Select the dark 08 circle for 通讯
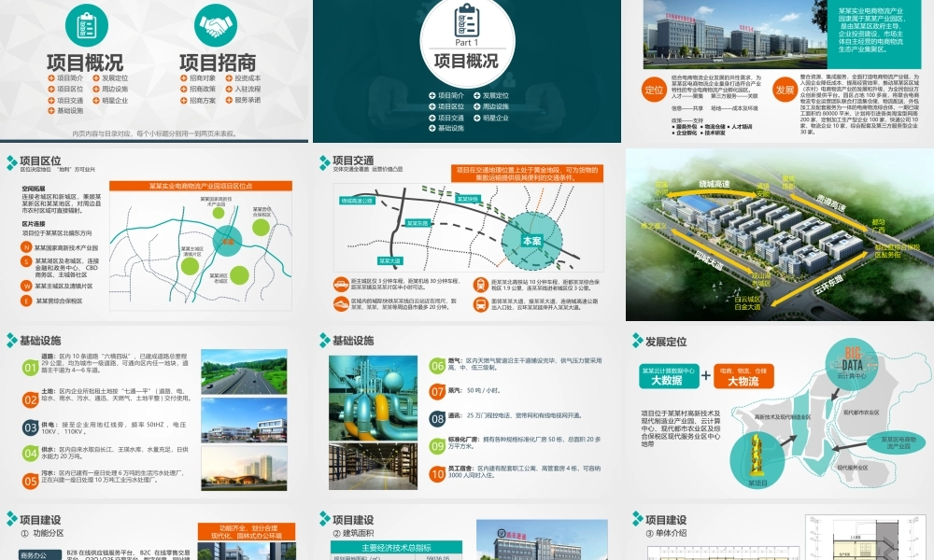The width and height of the screenshot is (934, 560). (437, 418)
